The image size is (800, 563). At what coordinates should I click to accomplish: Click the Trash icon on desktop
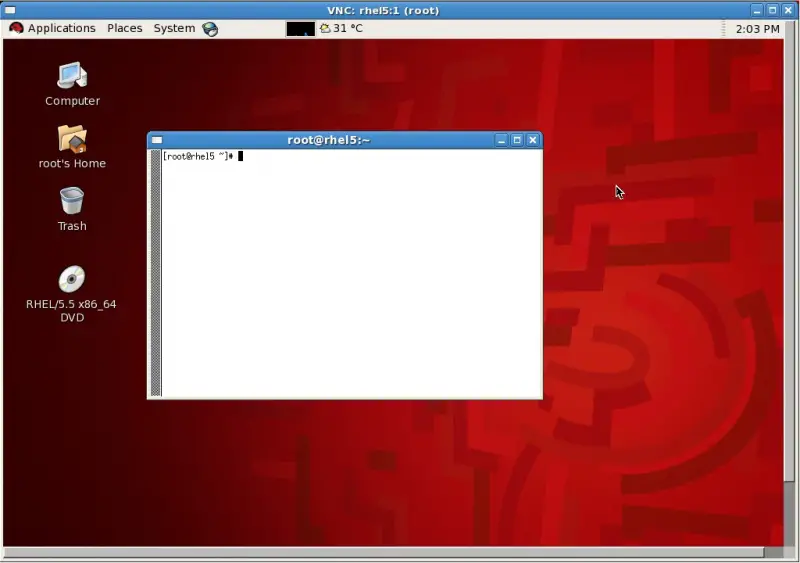coord(72,202)
